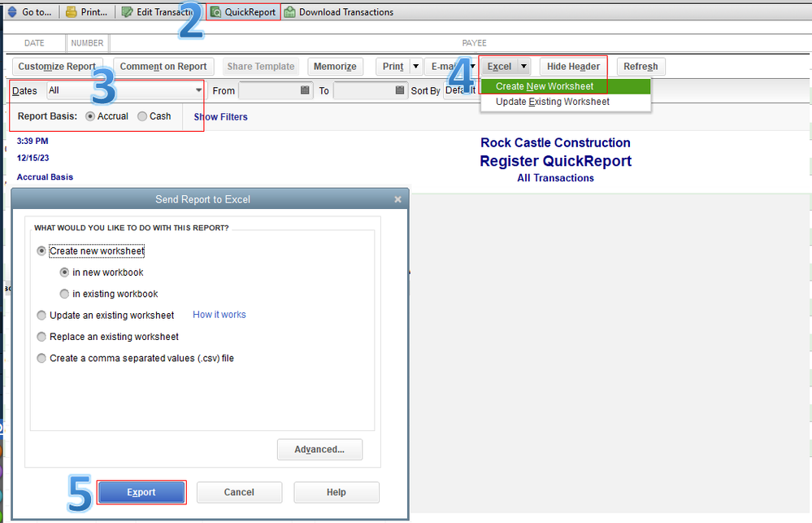Open Advanced export options
812x523 pixels.
319,449
